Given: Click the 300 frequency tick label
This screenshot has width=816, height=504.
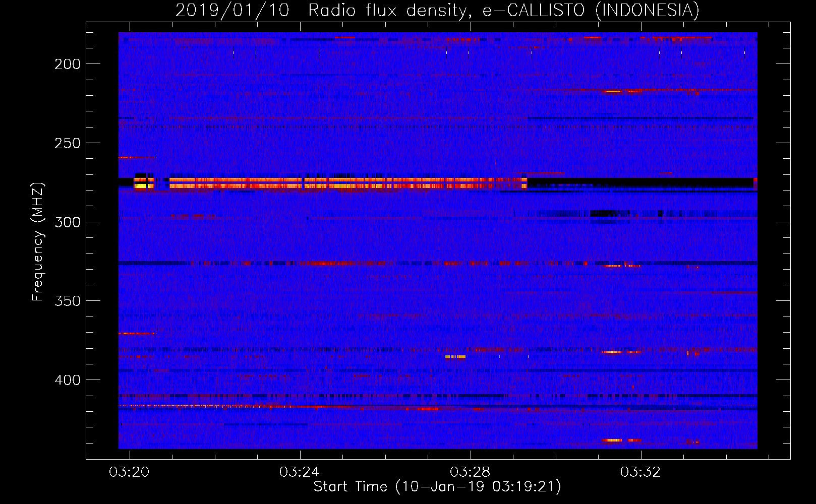Looking at the screenshot, I should [68, 222].
